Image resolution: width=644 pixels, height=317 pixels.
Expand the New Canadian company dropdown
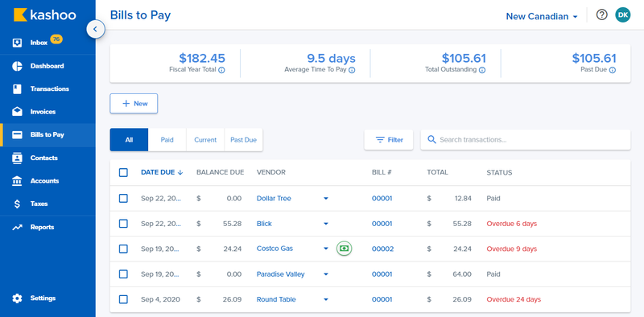click(542, 16)
